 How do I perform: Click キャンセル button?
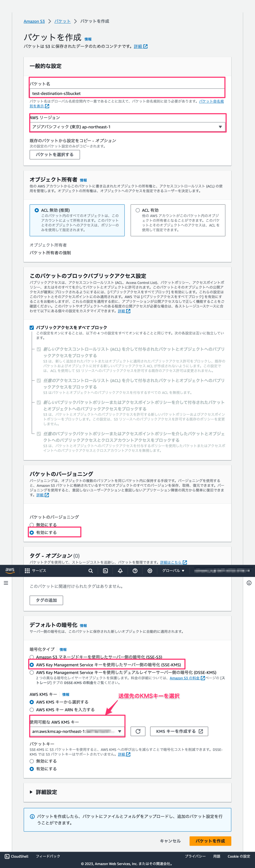click(x=170, y=841)
